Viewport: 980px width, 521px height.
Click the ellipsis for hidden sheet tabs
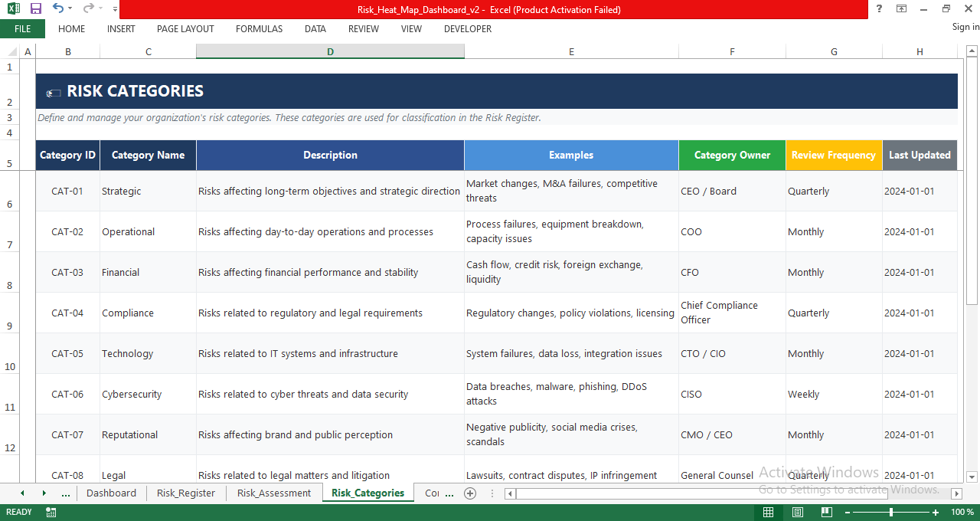(x=65, y=493)
